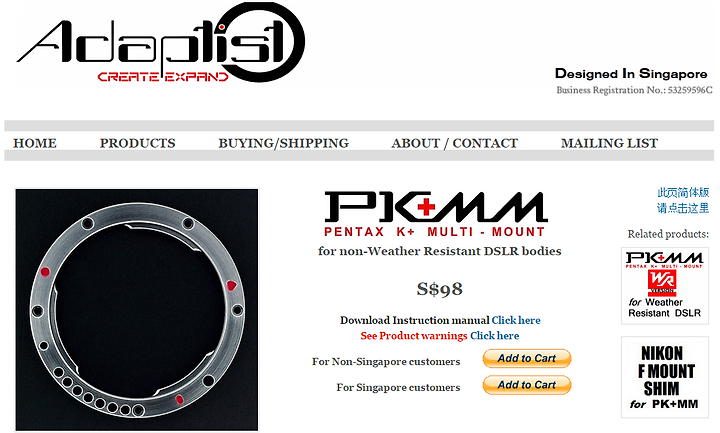Viewport: 720px width, 433px height.
Task: Open BUYING/SHIPPING in the navigation
Action: 283,143
